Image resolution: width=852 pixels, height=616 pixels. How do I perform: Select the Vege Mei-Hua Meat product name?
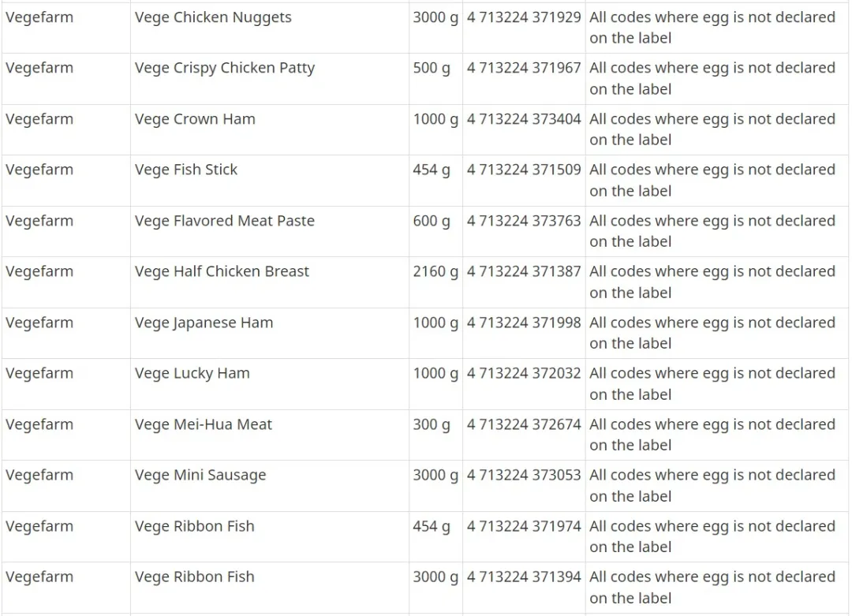pos(204,424)
